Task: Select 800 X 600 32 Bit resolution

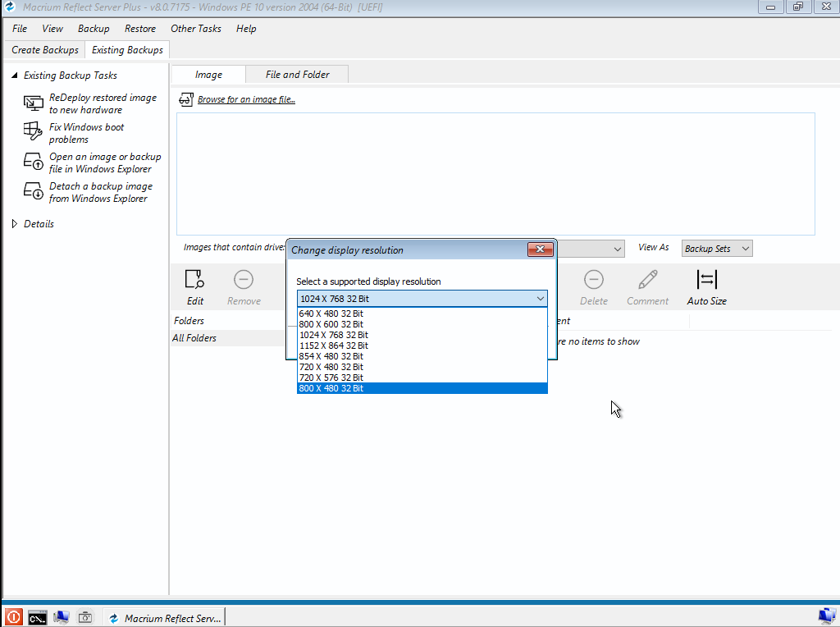Action: click(331, 324)
